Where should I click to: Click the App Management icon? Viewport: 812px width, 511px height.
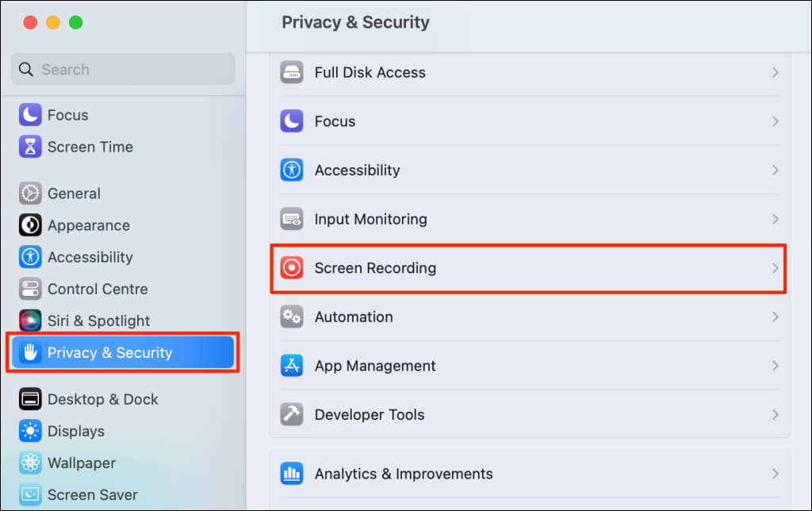[x=292, y=366]
